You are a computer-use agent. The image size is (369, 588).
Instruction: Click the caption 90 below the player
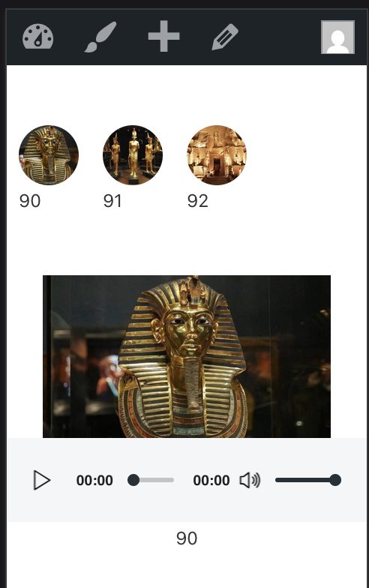point(187,538)
